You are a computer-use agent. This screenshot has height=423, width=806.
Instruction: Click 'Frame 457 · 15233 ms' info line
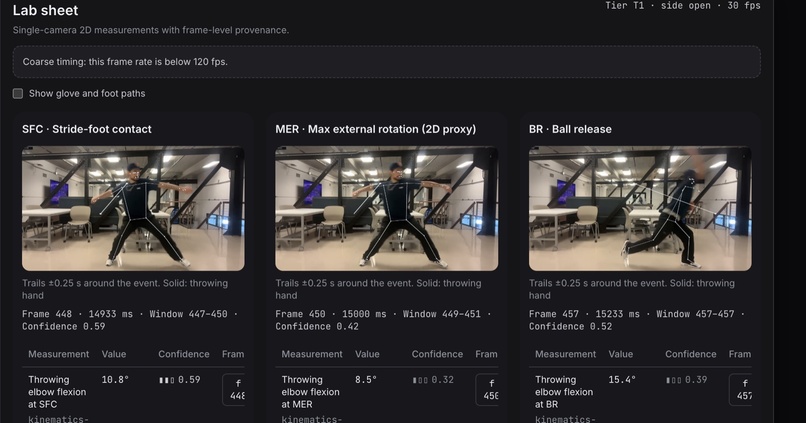pyautogui.click(x=584, y=314)
